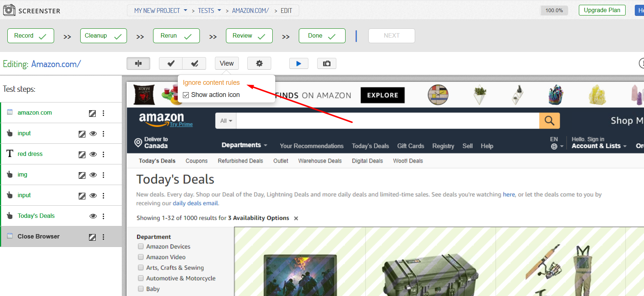Click the Record step button
The height and width of the screenshot is (296, 644).
pyautogui.click(x=31, y=36)
